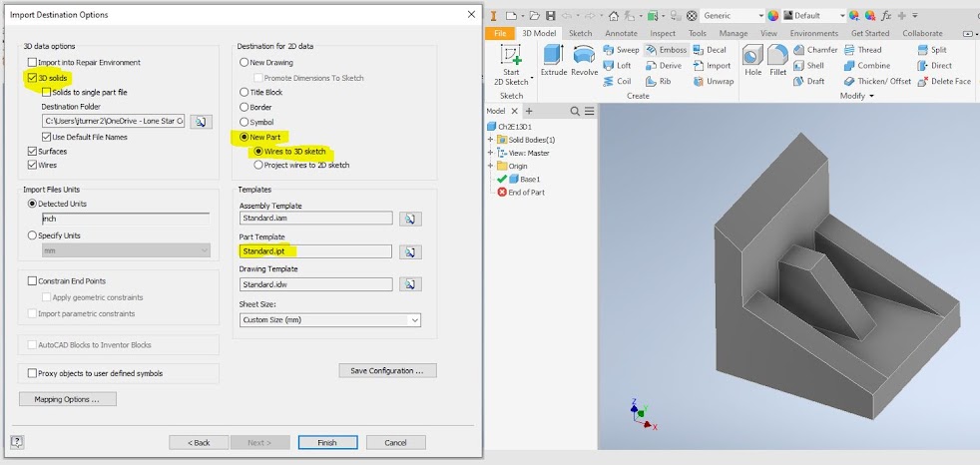Browse for Destination Folder
The width and height of the screenshot is (980, 465).
coord(201,122)
